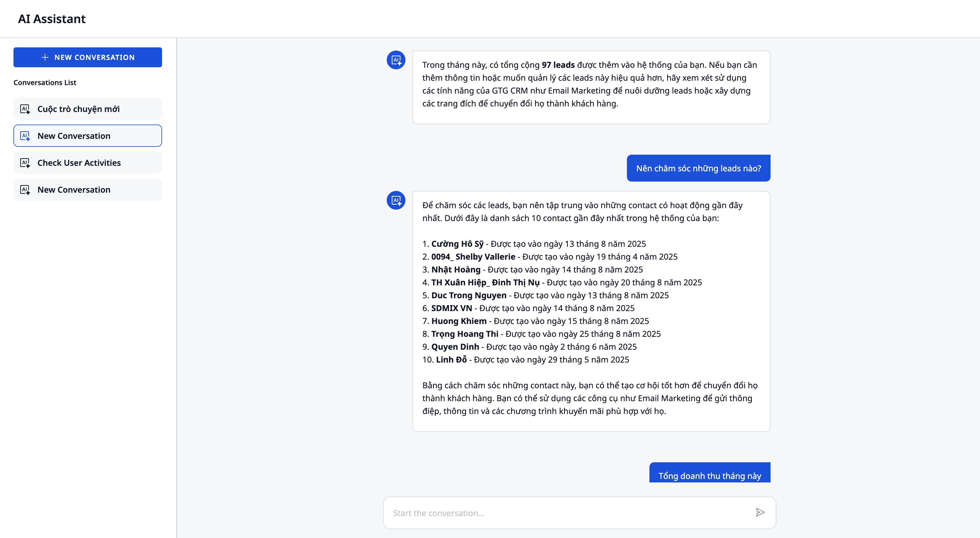Click the send arrow icon
This screenshot has height=538, width=980.
click(x=760, y=512)
